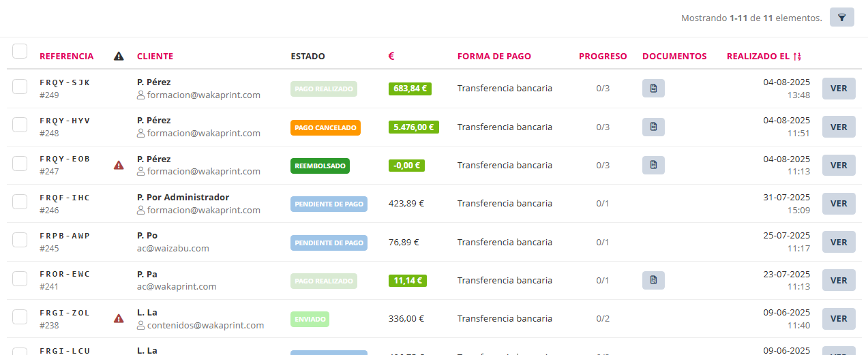This screenshot has width=868, height=355.
Task: Sort by Cliente column header
Action: coord(155,57)
